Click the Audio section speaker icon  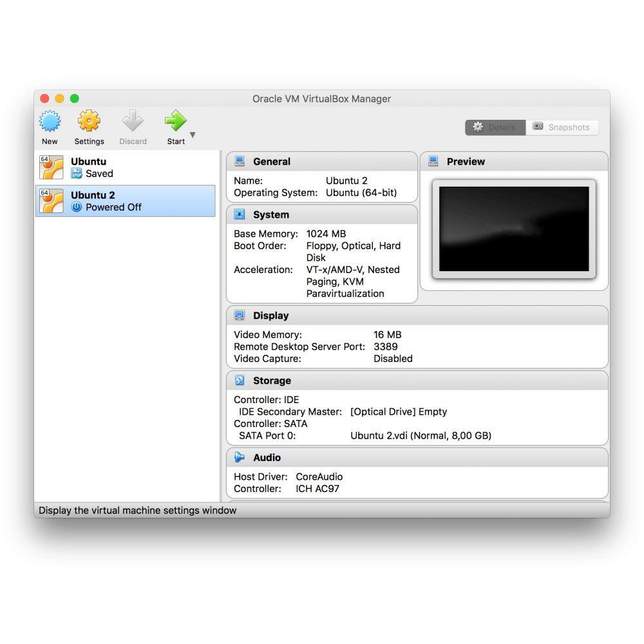pyautogui.click(x=240, y=457)
